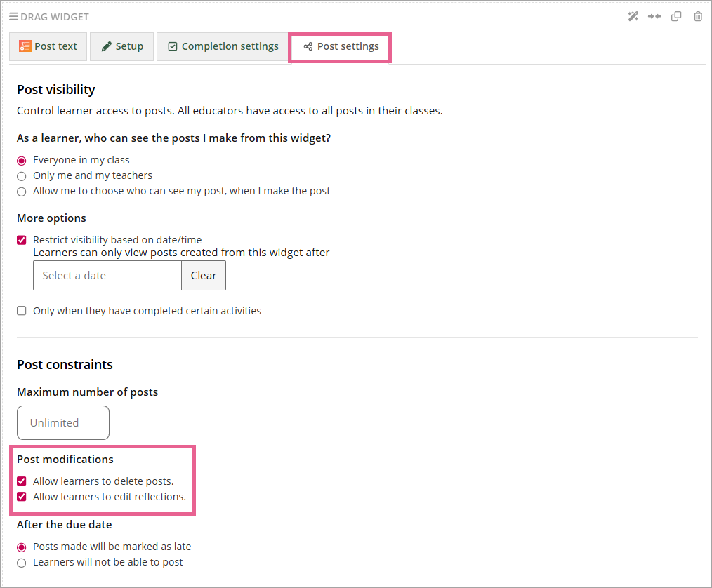Click the After the due date label

pyautogui.click(x=64, y=524)
